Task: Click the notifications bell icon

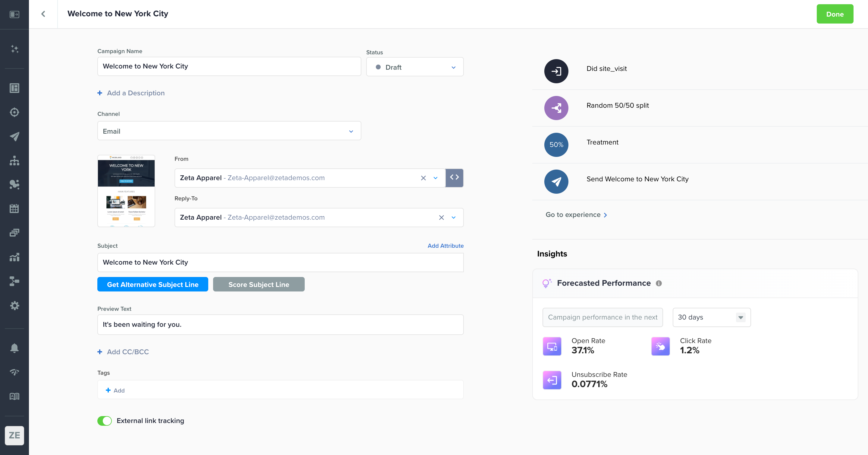Action: pyautogui.click(x=14, y=348)
